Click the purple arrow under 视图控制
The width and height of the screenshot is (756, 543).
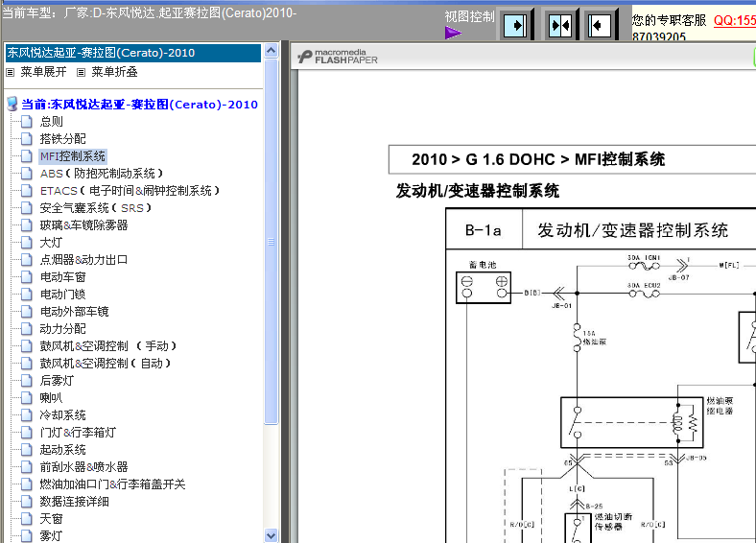click(453, 33)
